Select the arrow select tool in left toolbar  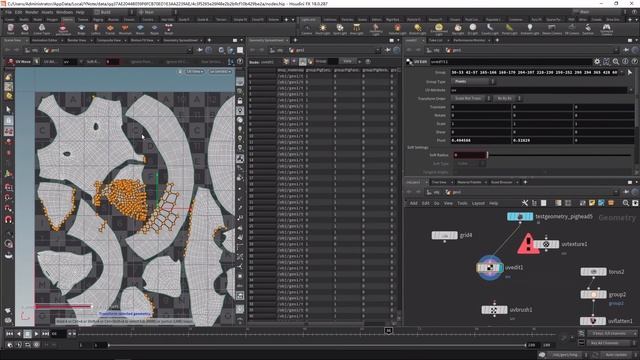(9, 109)
